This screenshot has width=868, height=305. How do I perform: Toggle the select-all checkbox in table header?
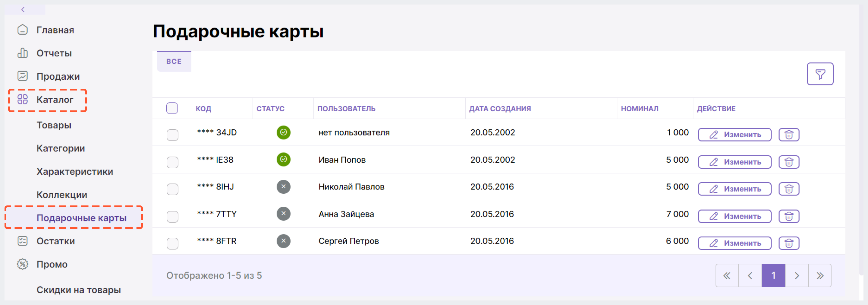coord(172,108)
